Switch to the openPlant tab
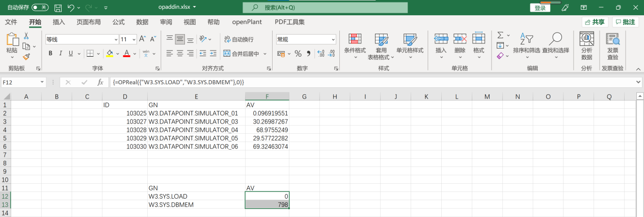This screenshot has height=217, width=644. (x=248, y=22)
